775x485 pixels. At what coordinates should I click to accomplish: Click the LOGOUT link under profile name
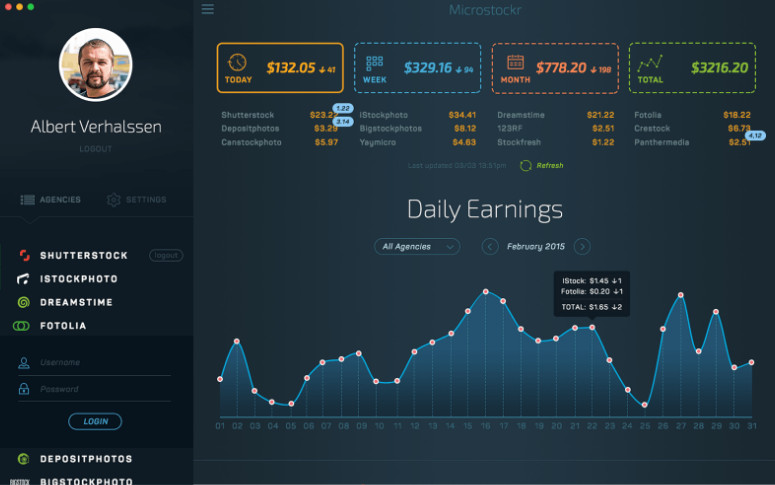tap(95, 149)
